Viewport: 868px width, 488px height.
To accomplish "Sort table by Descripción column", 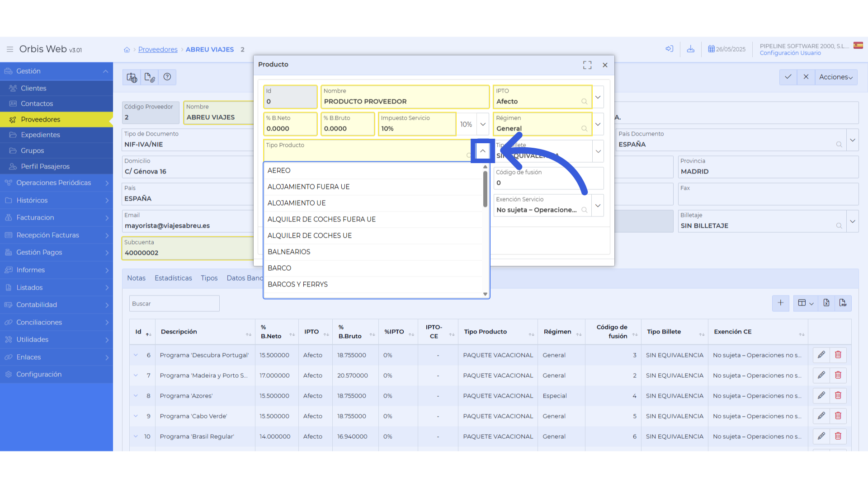I will click(x=205, y=332).
